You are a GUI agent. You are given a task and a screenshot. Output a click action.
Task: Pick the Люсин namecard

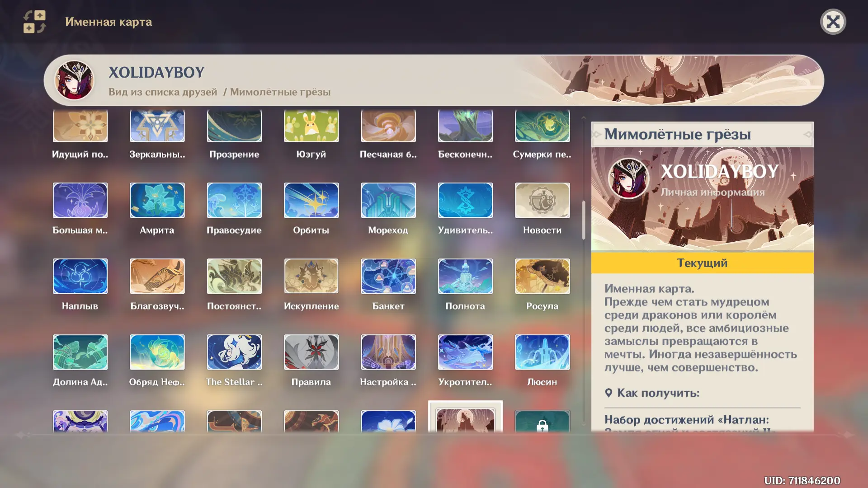tap(542, 352)
